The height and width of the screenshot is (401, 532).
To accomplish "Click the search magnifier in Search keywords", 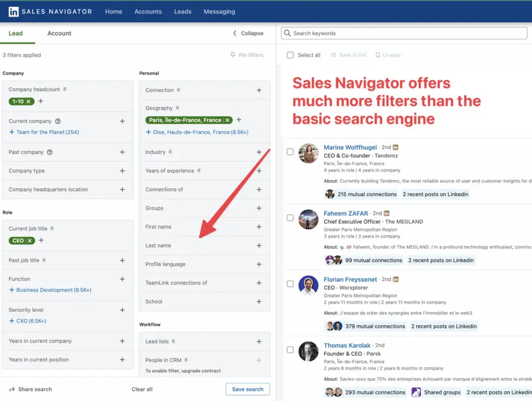I will tap(287, 33).
